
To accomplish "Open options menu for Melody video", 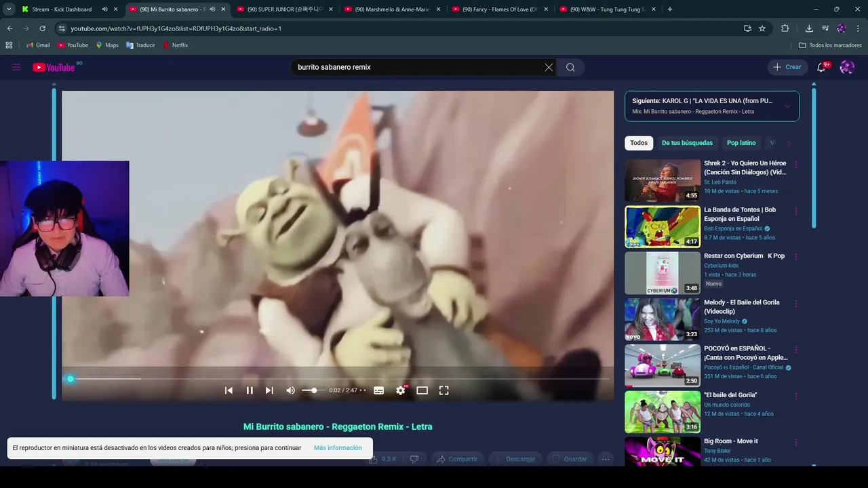I will pos(796,303).
